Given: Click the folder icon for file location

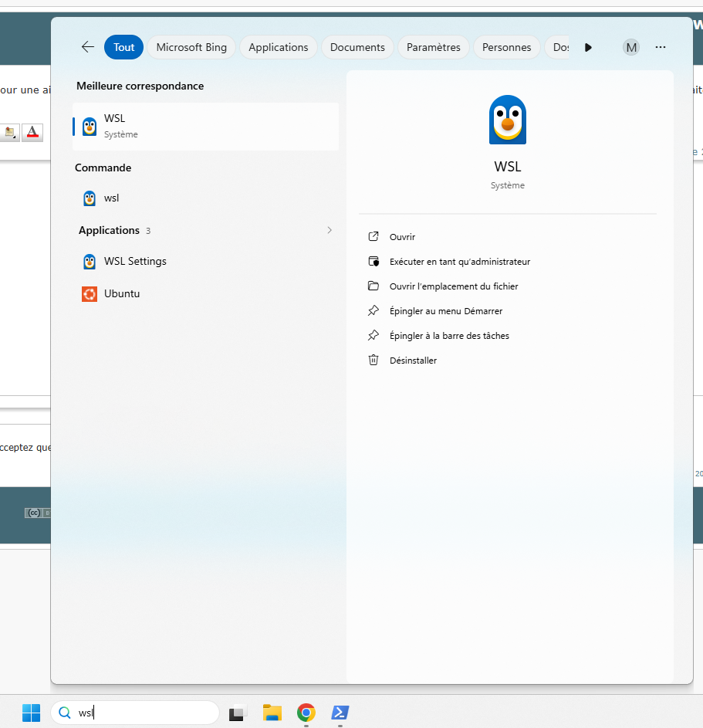Looking at the screenshot, I should 373,286.
